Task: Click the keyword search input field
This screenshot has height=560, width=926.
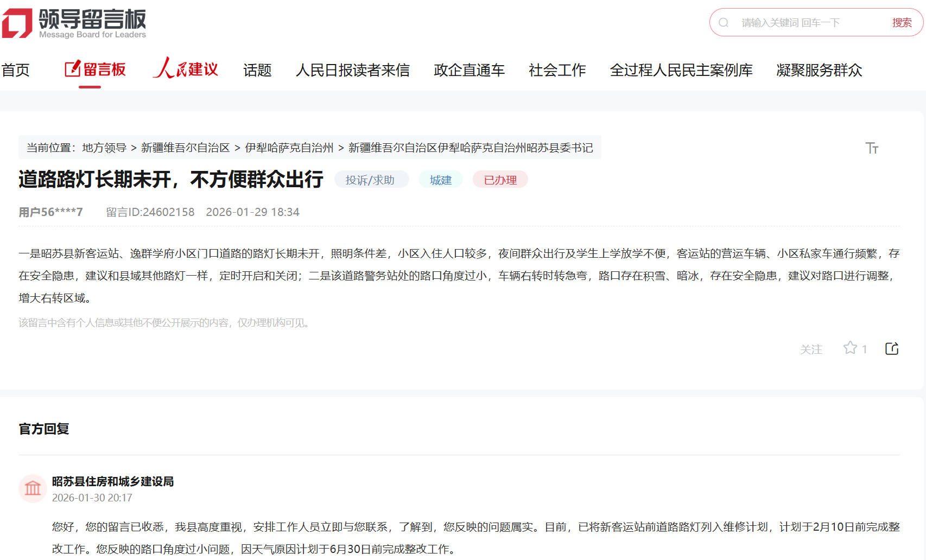Action: (x=809, y=23)
